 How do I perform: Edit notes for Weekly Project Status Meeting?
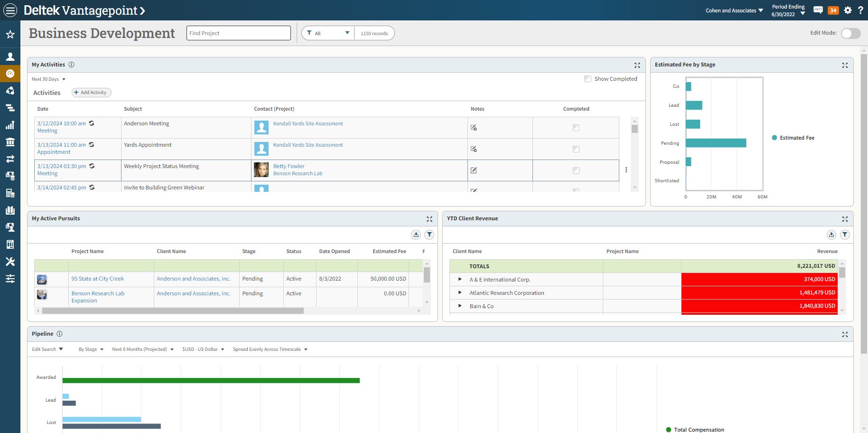[474, 170]
